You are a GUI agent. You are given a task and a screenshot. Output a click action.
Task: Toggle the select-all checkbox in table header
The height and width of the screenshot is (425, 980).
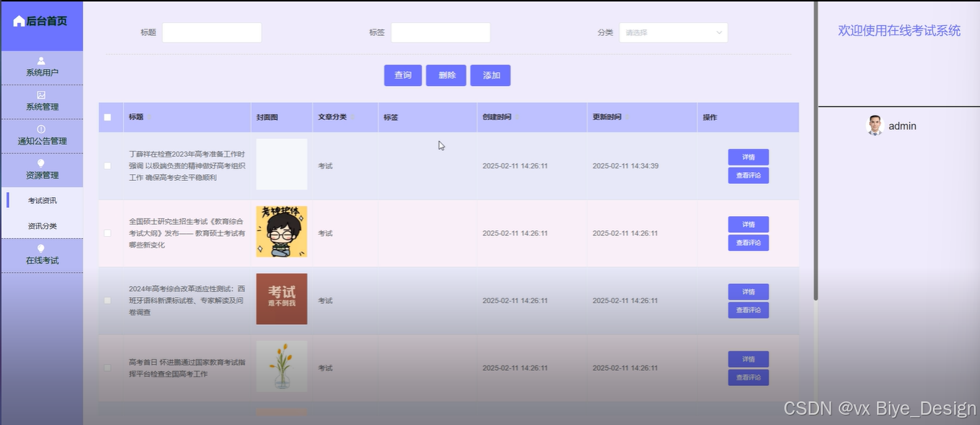click(x=108, y=117)
